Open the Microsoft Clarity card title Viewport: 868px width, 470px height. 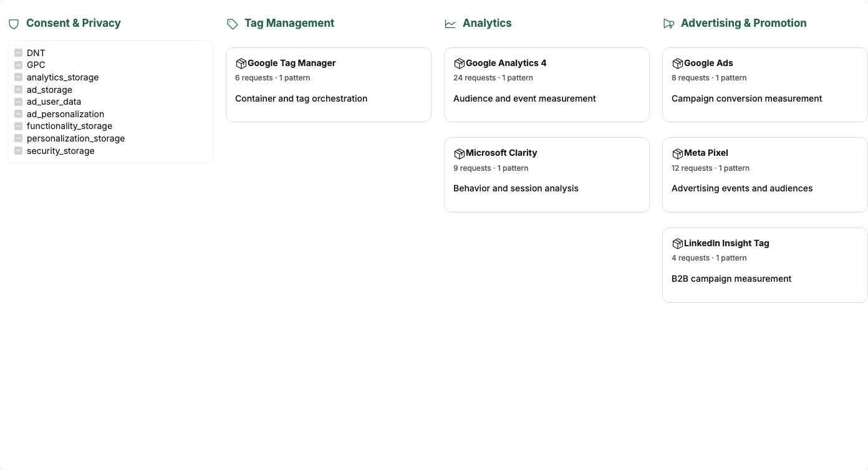point(501,153)
